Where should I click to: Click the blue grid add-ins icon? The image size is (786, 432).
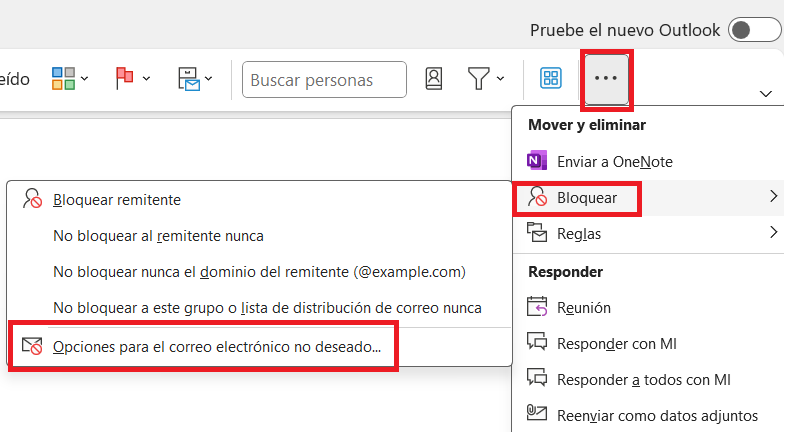point(550,79)
